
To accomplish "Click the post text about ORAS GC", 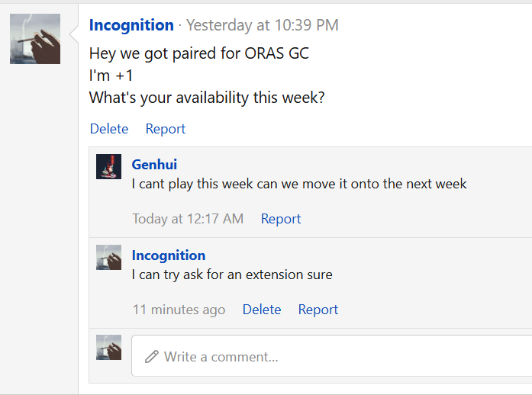I will coord(198,53).
